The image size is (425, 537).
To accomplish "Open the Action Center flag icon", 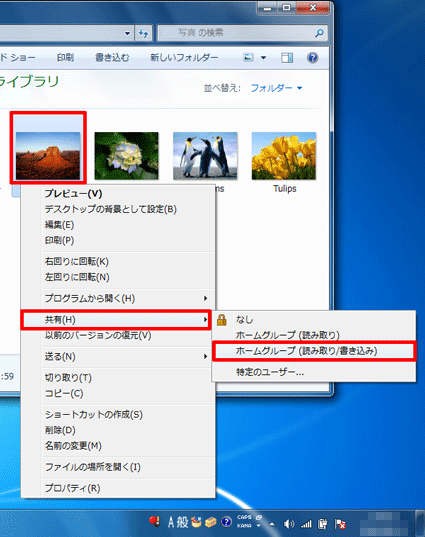I will pos(340,524).
